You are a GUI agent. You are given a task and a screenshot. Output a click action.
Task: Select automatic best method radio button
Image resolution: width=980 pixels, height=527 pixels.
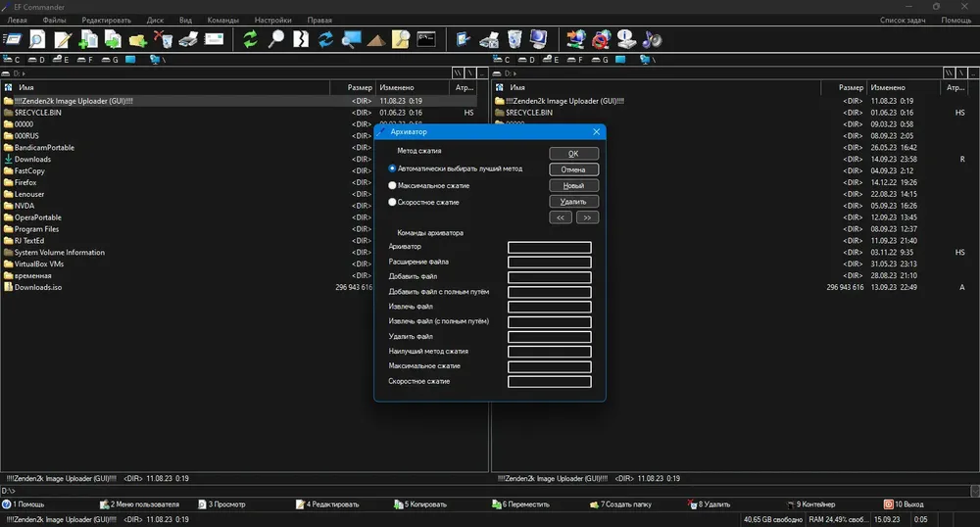click(x=392, y=168)
